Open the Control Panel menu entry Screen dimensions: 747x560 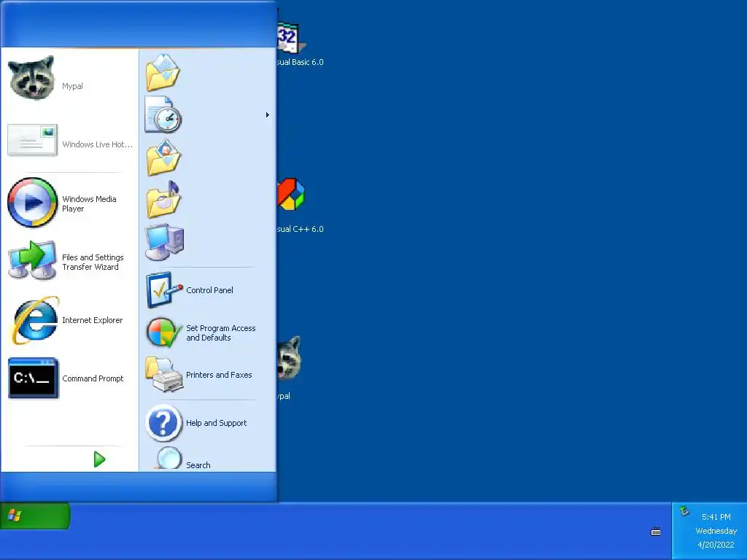206,290
